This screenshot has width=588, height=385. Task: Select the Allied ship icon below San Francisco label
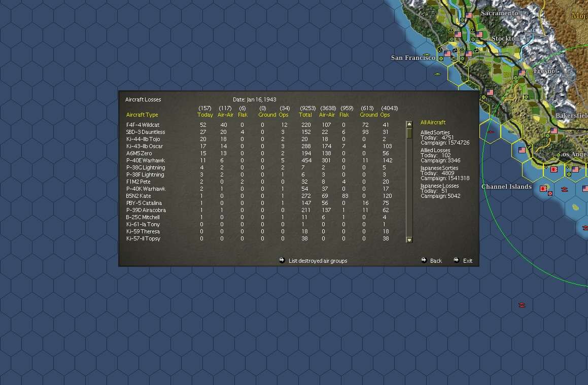(x=437, y=74)
